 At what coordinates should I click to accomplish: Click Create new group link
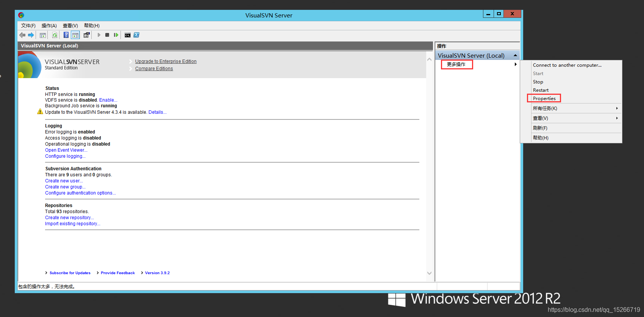pyautogui.click(x=65, y=187)
